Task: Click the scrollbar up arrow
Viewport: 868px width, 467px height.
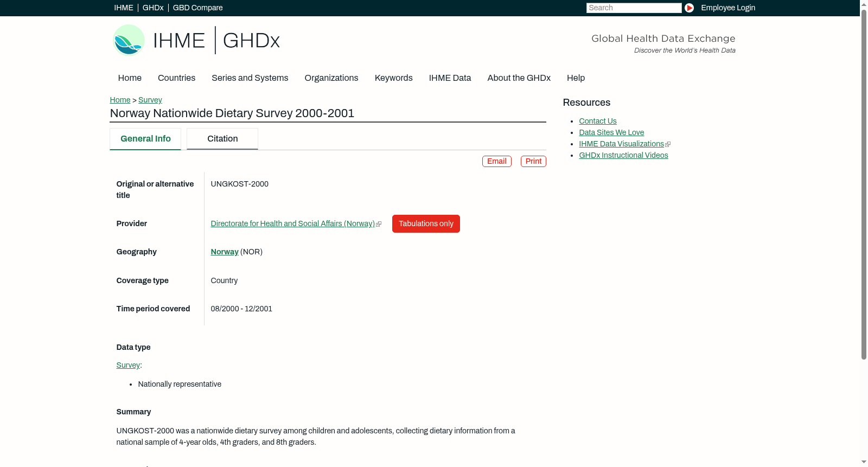Action: coord(864,4)
